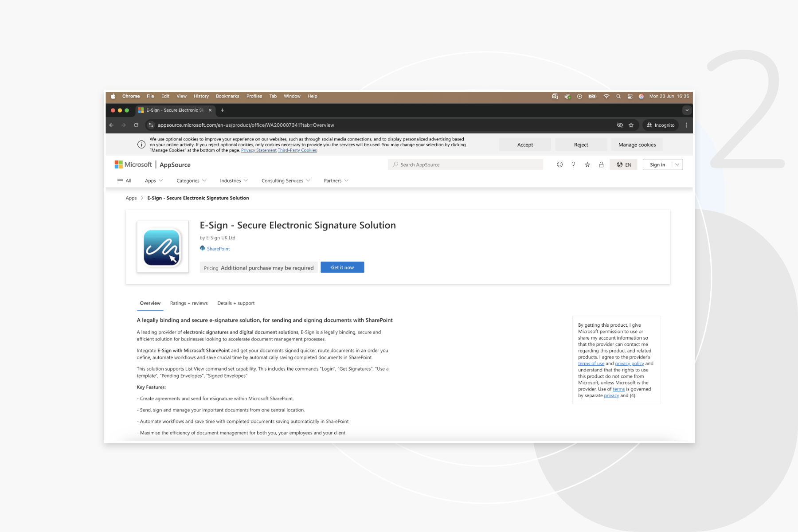Open the Privacy Statement link
The height and width of the screenshot is (532, 798).
point(259,150)
